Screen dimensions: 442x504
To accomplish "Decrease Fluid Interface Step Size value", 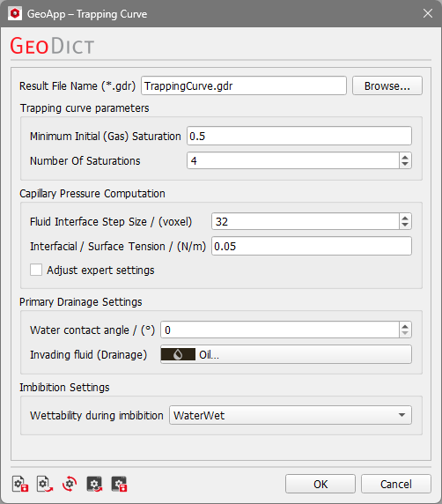I will point(405,225).
